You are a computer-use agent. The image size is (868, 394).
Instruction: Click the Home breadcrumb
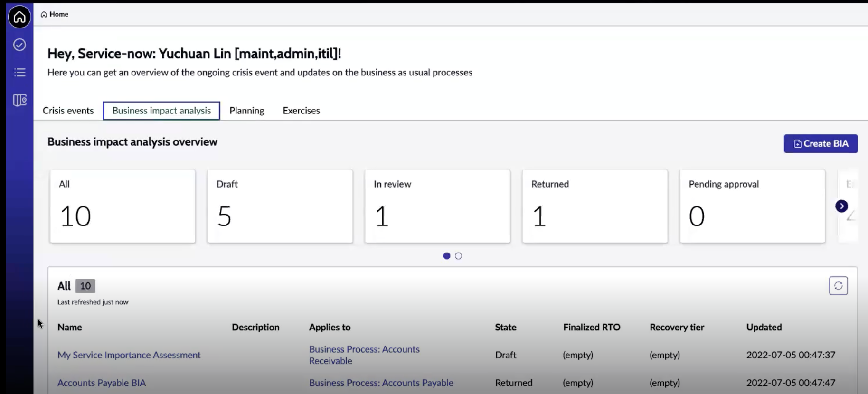pos(55,14)
